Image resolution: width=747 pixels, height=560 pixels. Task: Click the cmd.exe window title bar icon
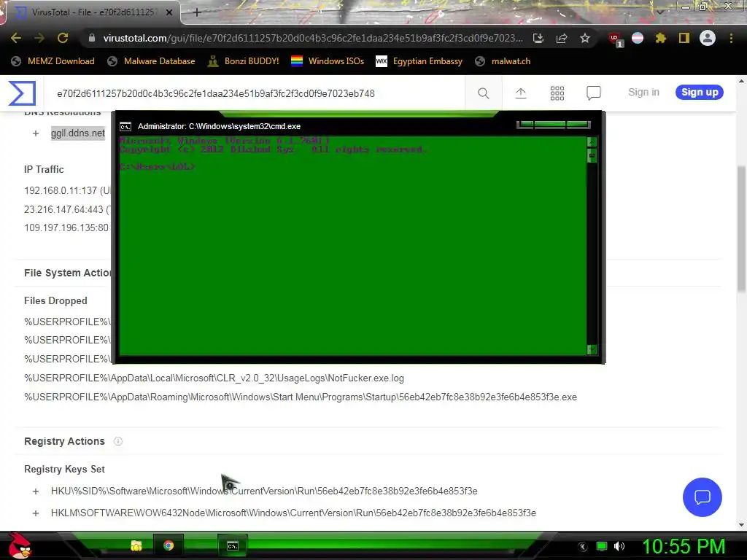125,126
